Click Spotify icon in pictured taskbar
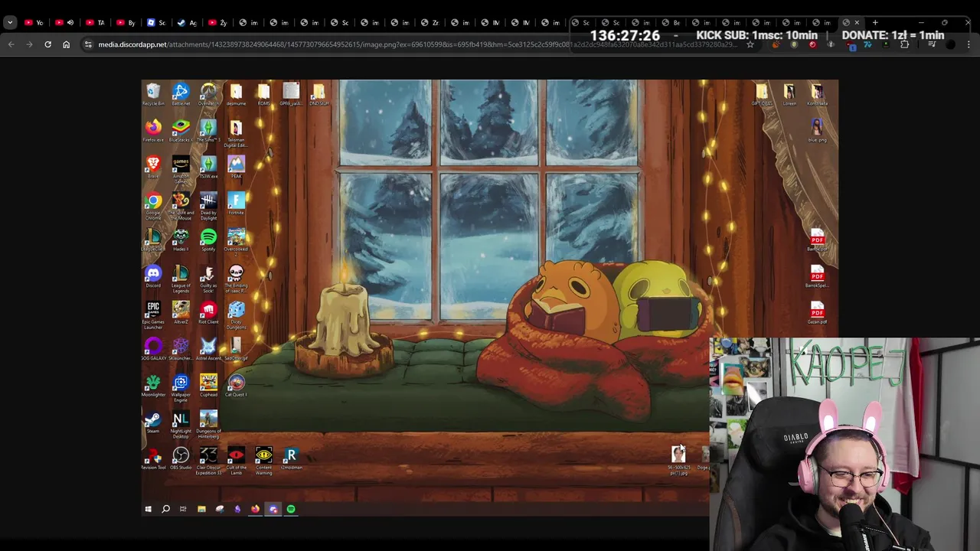Screen dimensions: 980x551 291,509
